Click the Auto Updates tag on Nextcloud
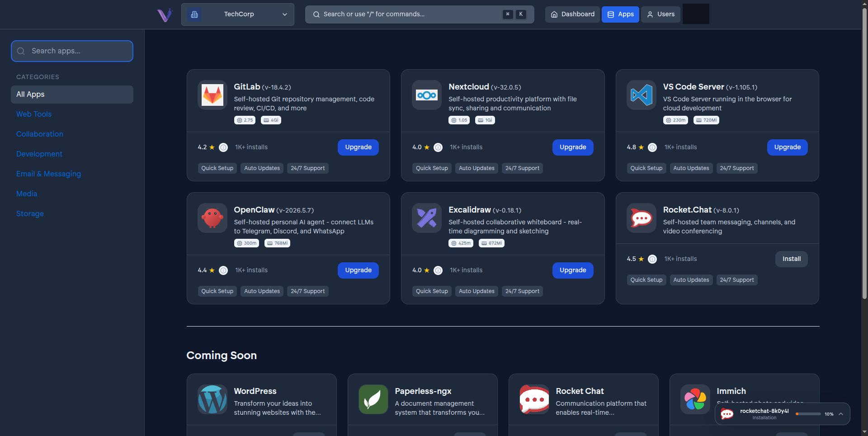868x436 pixels. tap(476, 168)
